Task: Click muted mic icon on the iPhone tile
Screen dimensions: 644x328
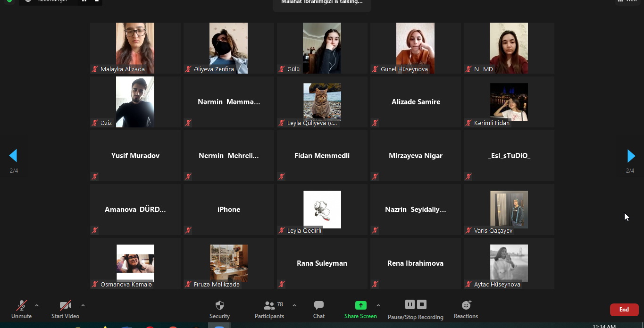Action: pos(188,230)
